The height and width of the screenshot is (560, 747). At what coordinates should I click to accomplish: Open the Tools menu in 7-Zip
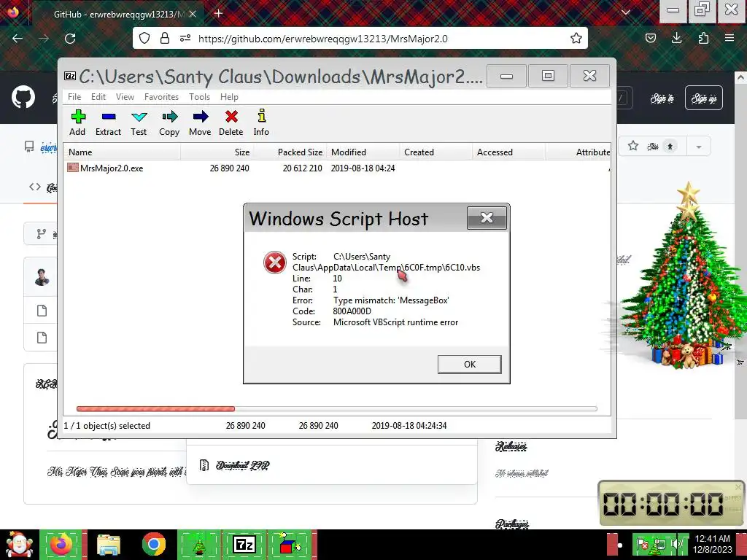[199, 97]
